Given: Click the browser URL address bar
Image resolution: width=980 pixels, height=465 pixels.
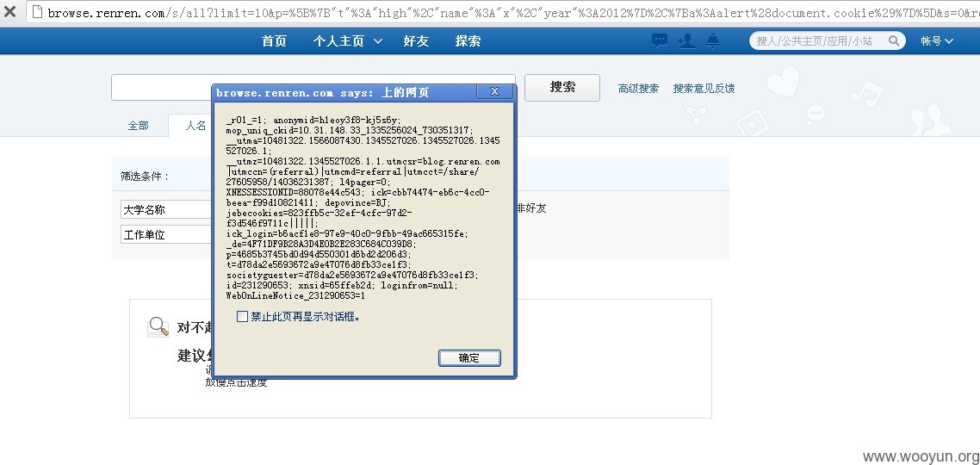Looking at the screenshot, I should click(503, 12).
